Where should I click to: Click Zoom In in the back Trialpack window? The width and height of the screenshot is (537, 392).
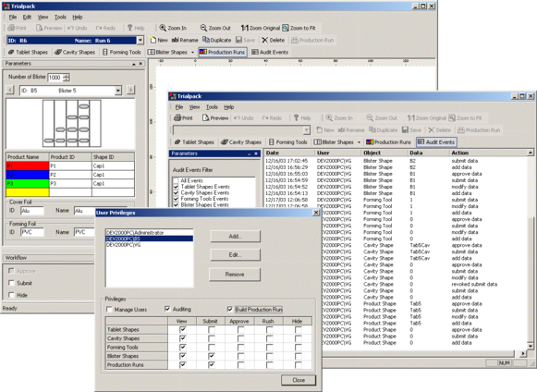point(173,28)
